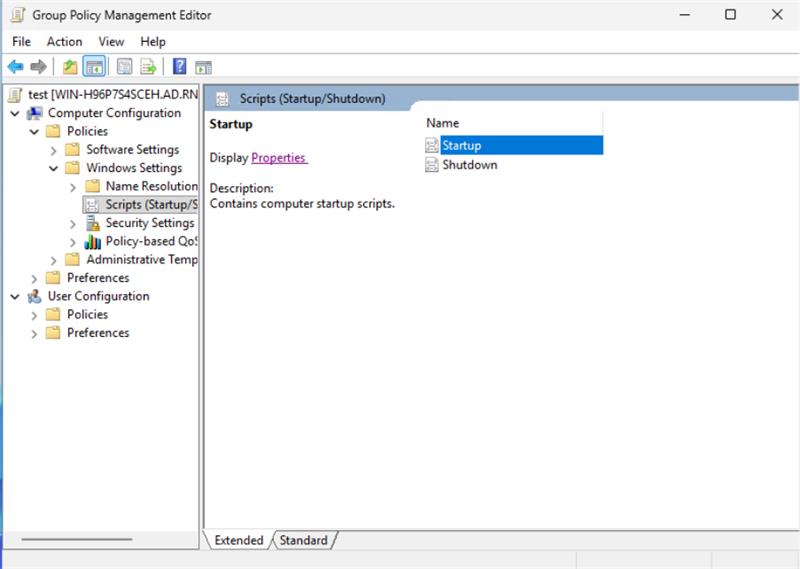Expand the Software Settings folder arrow
Screen dimensions: 800x569
(x=54, y=150)
